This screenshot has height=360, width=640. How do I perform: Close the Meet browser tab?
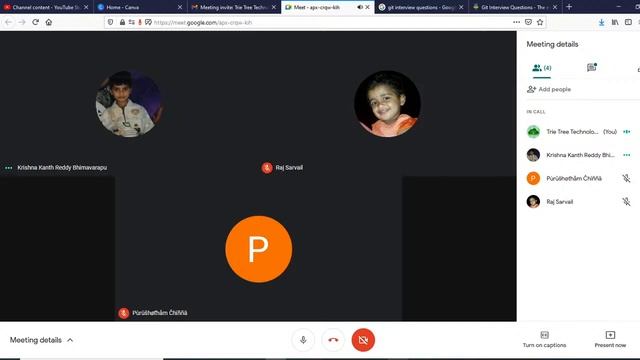[367, 7]
